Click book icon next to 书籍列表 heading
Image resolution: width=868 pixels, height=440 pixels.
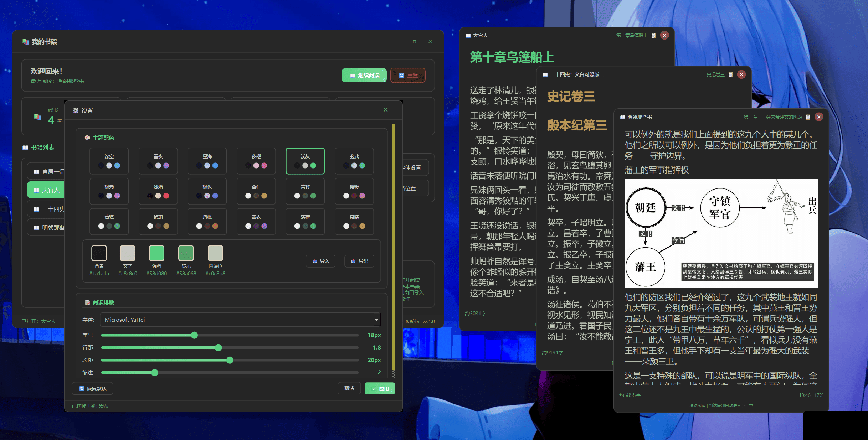click(x=25, y=147)
